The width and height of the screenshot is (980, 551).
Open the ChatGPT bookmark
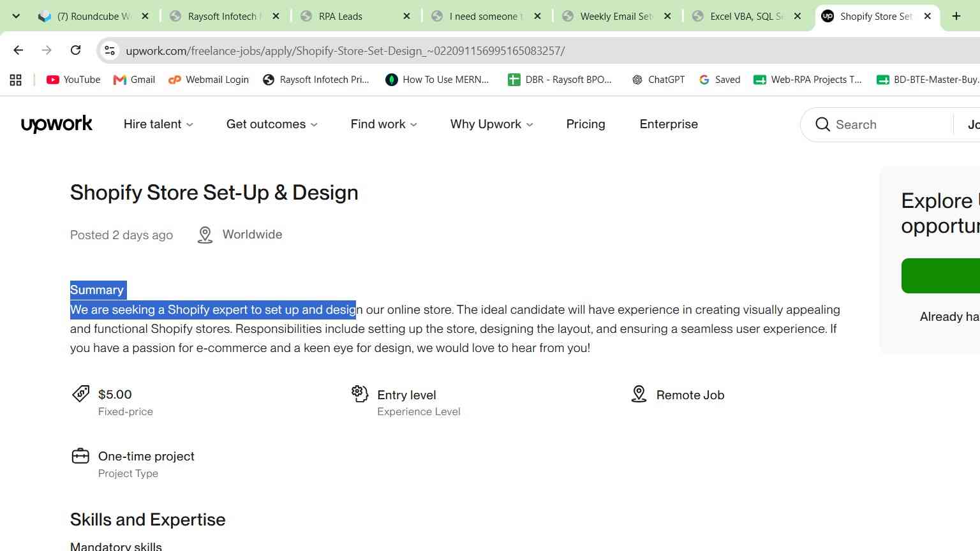[x=658, y=80]
